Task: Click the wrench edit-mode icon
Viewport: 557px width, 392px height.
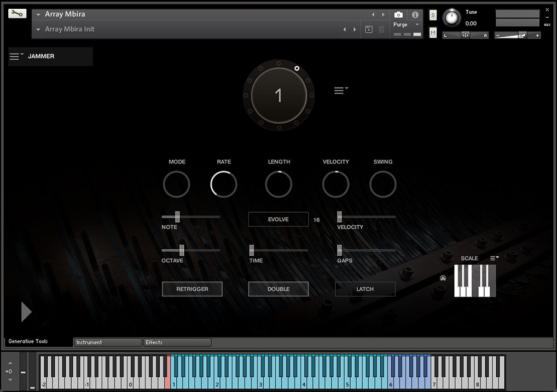Action: click(x=17, y=14)
